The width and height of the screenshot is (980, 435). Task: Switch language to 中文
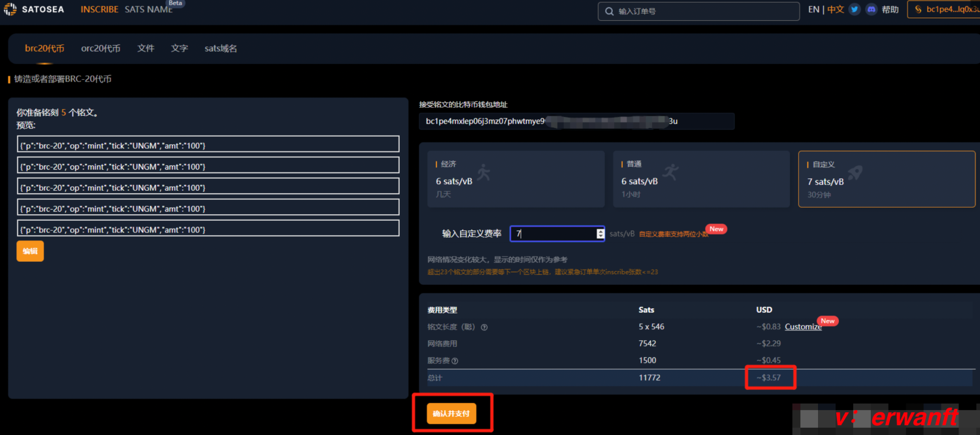pos(836,10)
